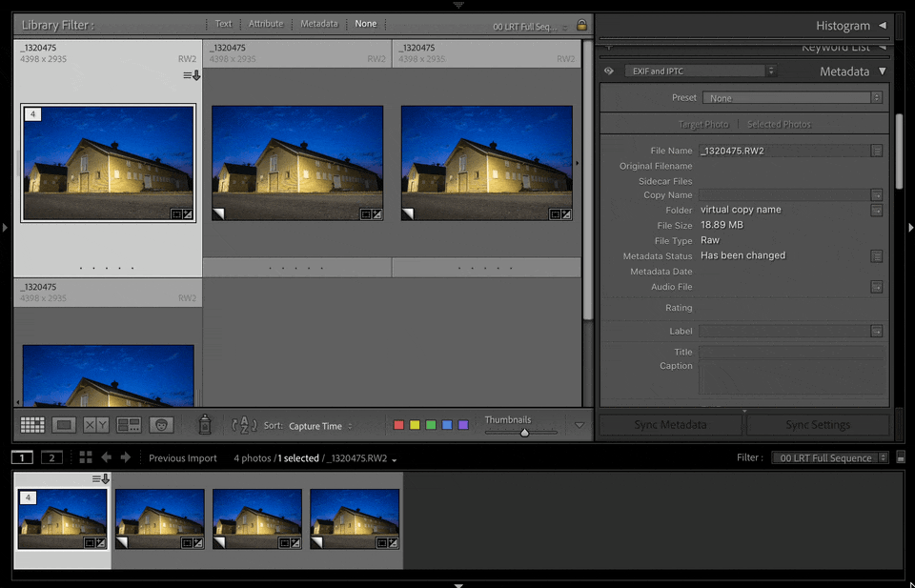This screenshot has height=588, width=915.
Task: Click the Sync Metadata button
Action: pyautogui.click(x=670, y=425)
